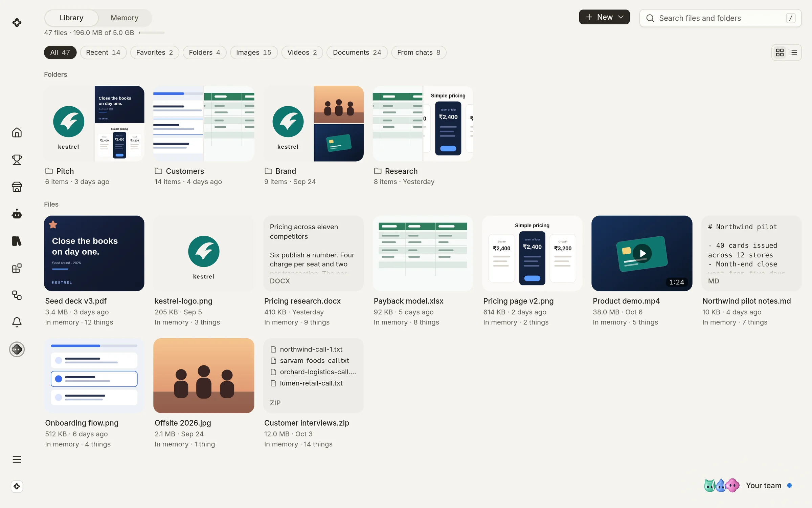
Task: Open Customer interviews.zip file
Action: 313,393
